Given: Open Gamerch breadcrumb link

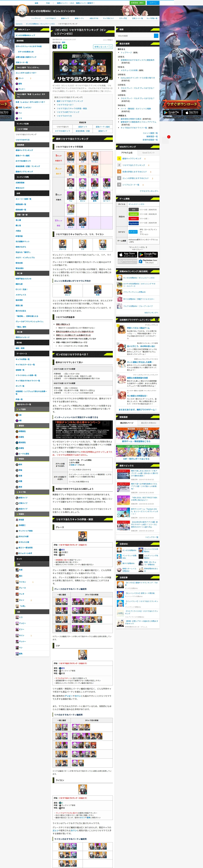Looking at the screenshot, I should click(x=19, y=24).
